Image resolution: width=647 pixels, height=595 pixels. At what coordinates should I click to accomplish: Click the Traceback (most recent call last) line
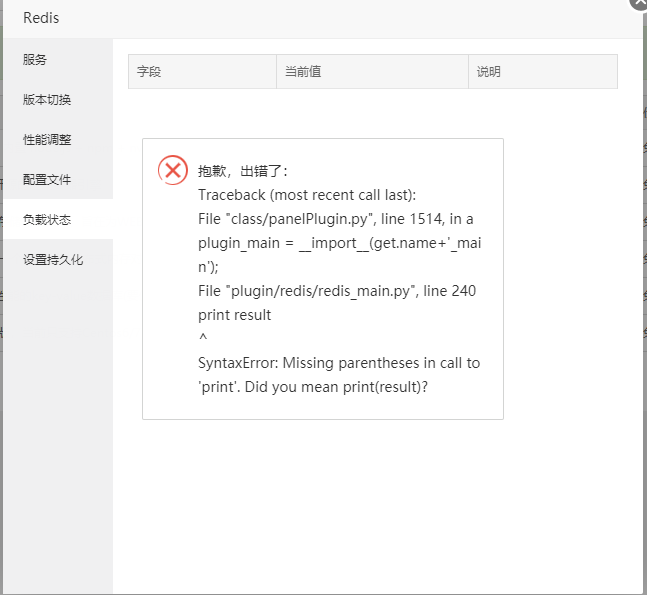click(x=307, y=195)
